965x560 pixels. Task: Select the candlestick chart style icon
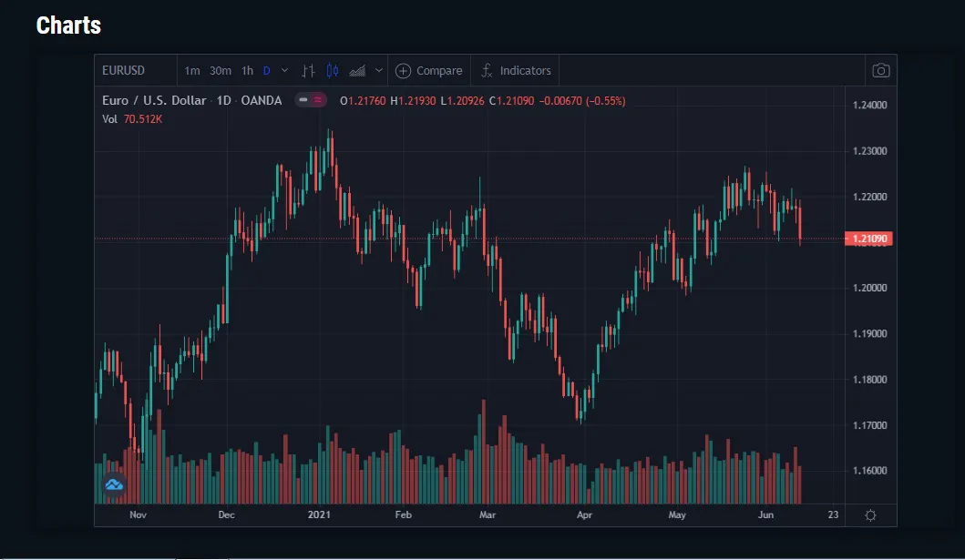(333, 71)
